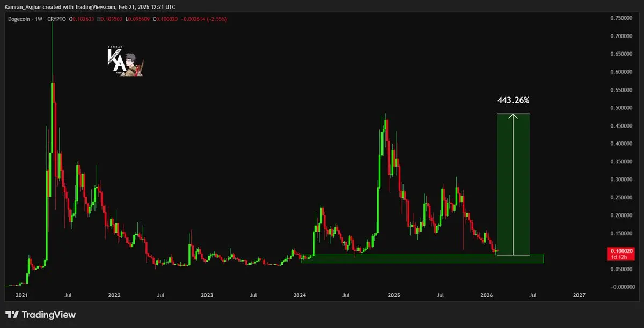This screenshot has width=644, height=328.
Task: Click the CRYPTO exchange label in legend
Action: coord(56,19)
